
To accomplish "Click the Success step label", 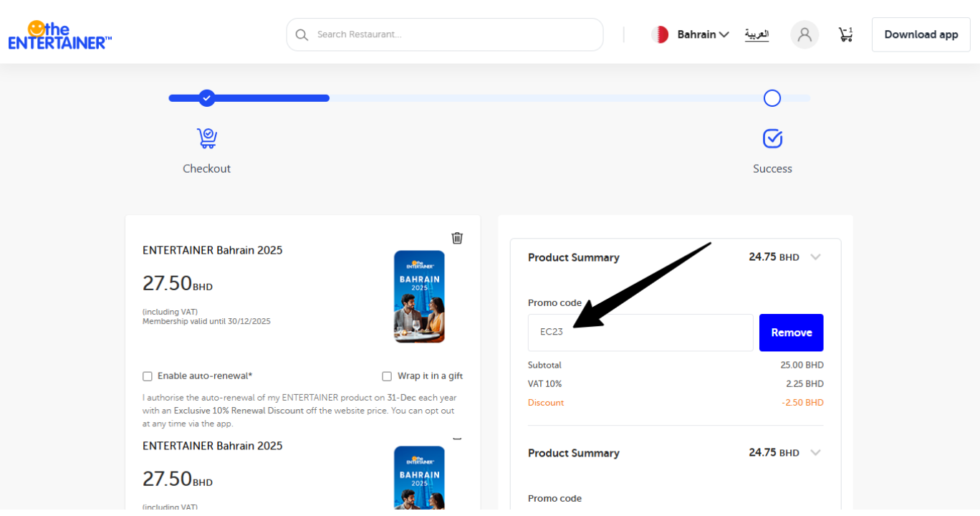I will (772, 169).
